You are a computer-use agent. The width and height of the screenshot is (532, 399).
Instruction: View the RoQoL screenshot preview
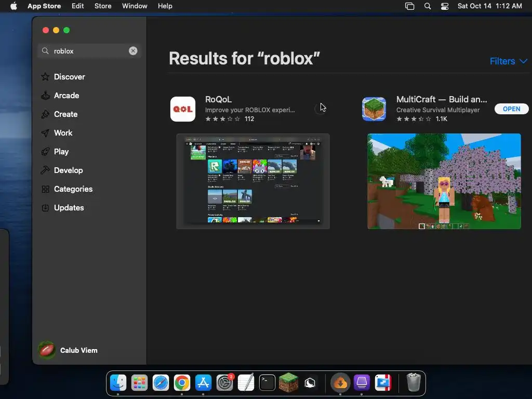pyautogui.click(x=253, y=181)
